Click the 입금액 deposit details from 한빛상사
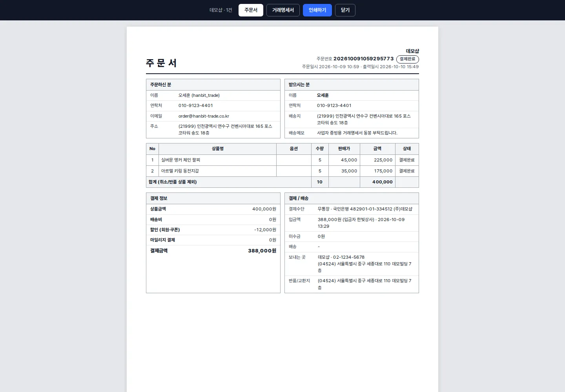565x392 pixels. (x=361, y=223)
